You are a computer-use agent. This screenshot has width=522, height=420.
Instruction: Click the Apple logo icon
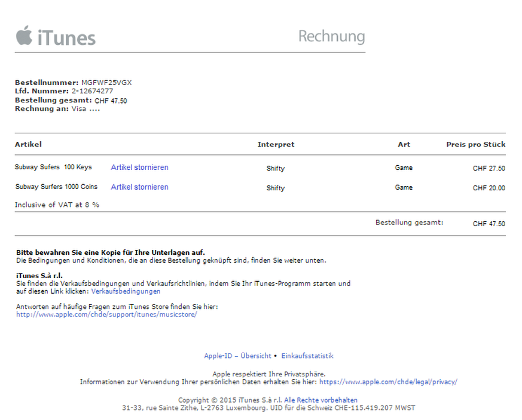point(24,36)
